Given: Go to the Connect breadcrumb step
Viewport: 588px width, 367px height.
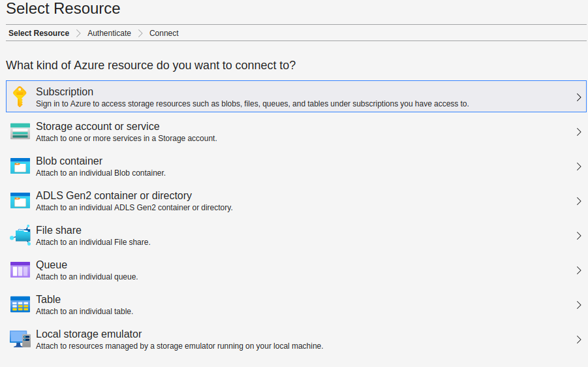Looking at the screenshot, I should tap(164, 33).
